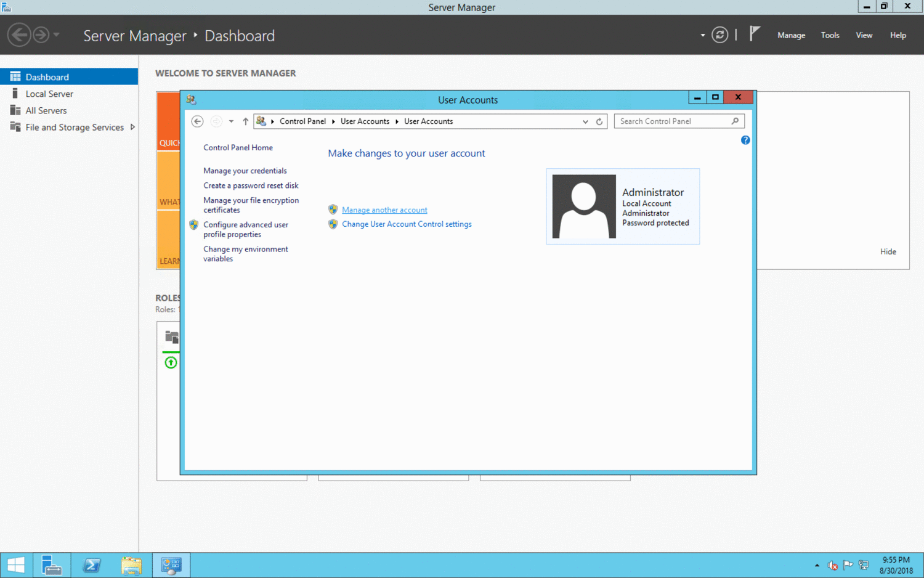Click the muted speaker tray icon
Viewport: 924px width, 578px height.
832,565
